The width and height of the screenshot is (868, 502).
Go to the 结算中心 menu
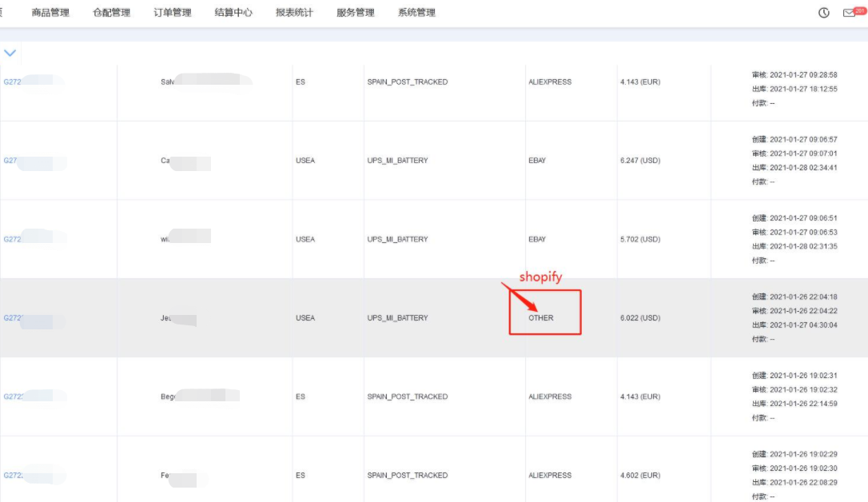point(233,13)
